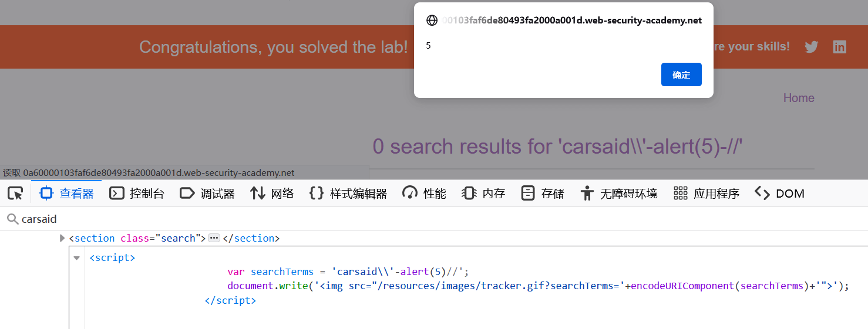
Task: Click the Twitter share icon
Action: (x=811, y=47)
